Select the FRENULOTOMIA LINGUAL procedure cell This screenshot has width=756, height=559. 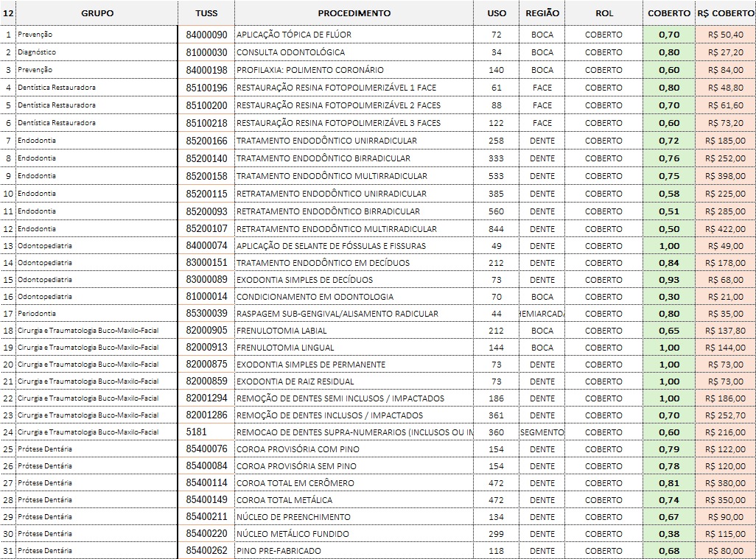[285, 348]
